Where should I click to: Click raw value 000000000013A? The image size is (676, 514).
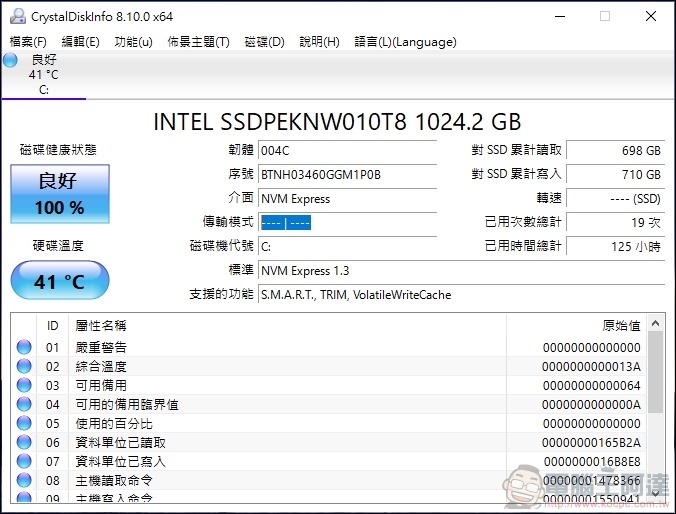tap(591, 367)
